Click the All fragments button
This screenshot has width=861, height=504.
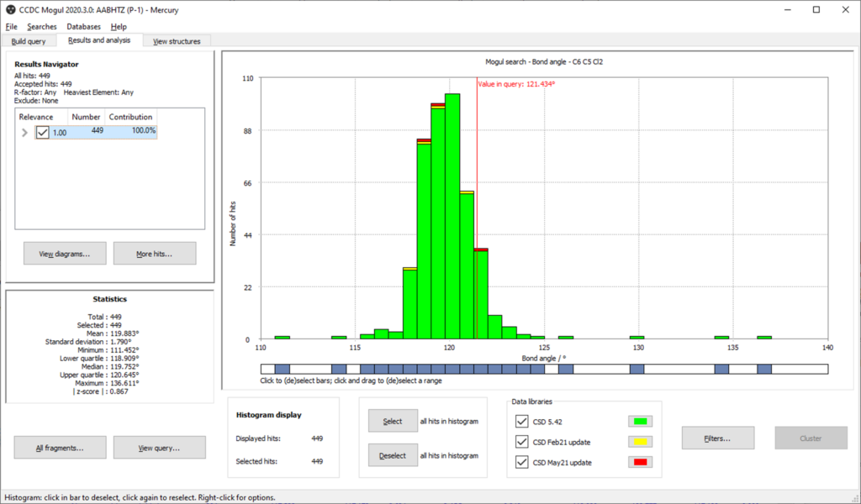pos(60,447)
